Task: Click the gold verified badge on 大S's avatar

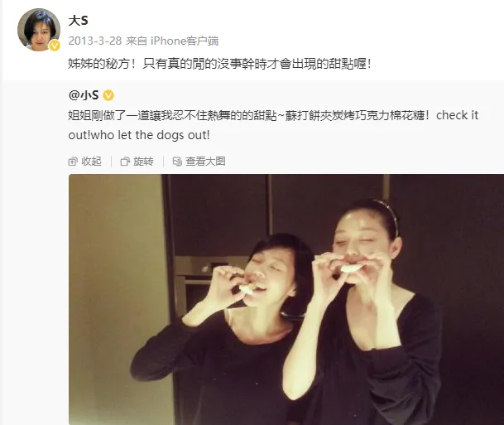Action: [55, 46]
